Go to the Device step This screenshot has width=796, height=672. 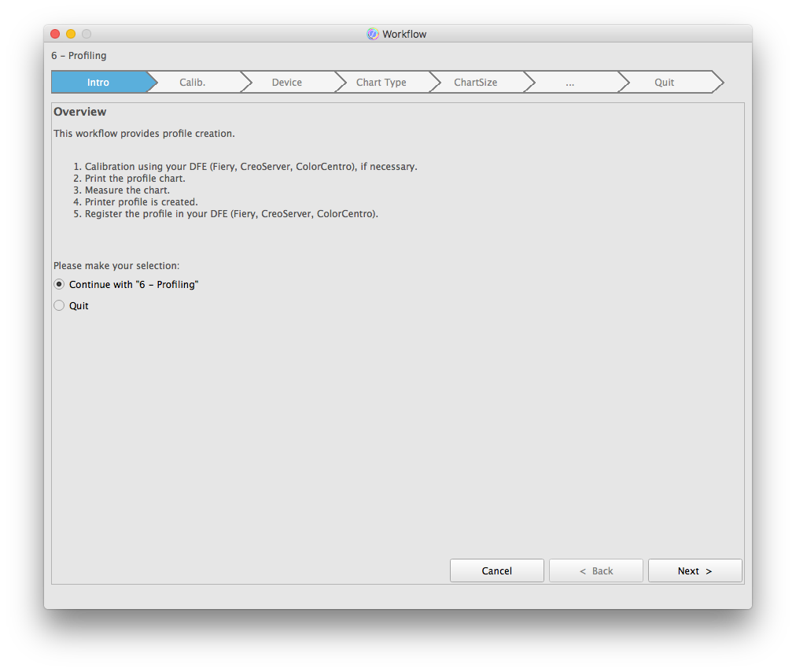tap(287, 83)
